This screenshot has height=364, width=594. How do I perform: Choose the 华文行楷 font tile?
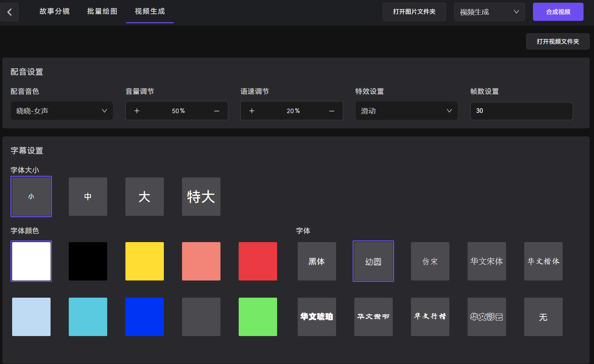430,317
